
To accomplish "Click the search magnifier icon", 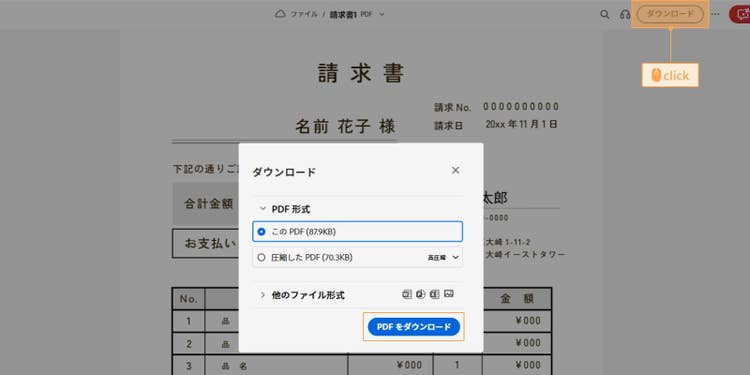I will pyautogui.click(x=605, y=14).
